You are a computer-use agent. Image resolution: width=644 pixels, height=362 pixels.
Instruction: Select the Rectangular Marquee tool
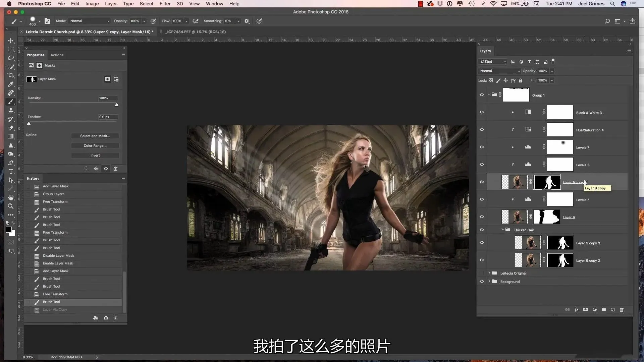pyautogui.click(x=11, y=49)
